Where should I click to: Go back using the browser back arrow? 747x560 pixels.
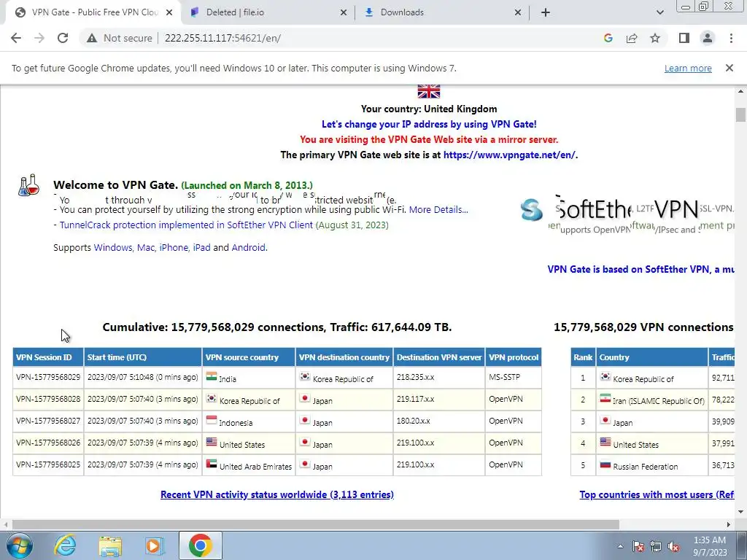pyautogui.click(x=16, y=38)
